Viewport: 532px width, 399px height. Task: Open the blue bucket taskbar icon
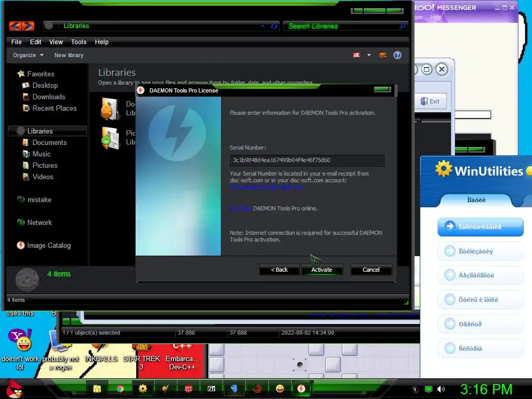(x=234, y=389)
